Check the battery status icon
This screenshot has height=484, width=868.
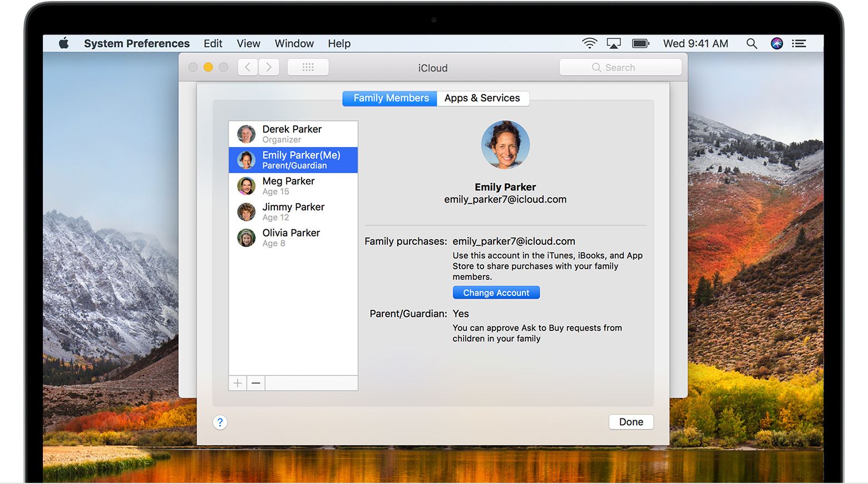(x=640, y=43)
